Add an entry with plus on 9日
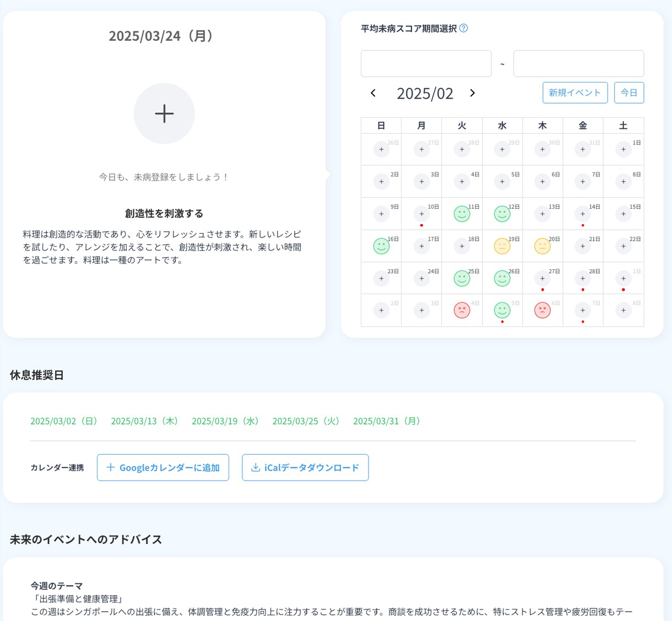672x621 pixels. click(x=381, y=214)
